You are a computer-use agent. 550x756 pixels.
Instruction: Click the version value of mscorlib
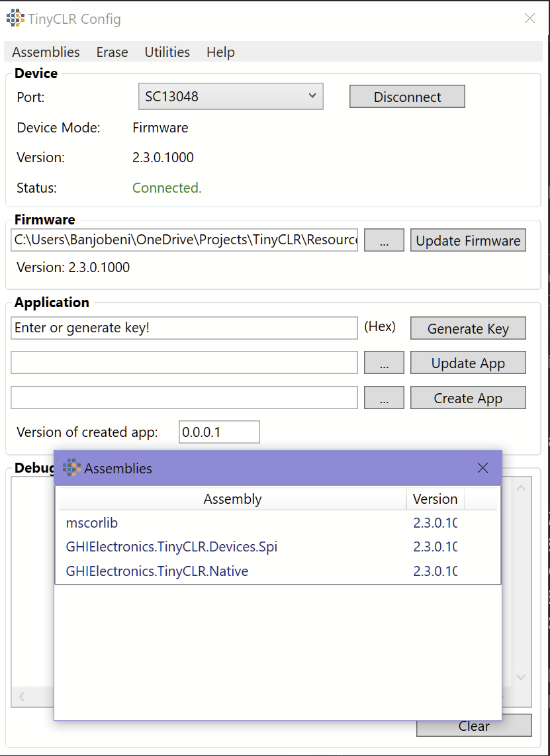pos(435,522)
